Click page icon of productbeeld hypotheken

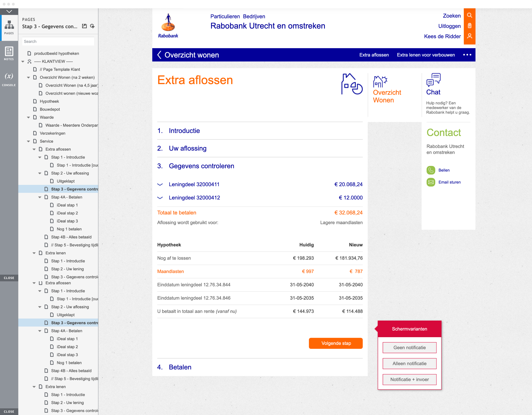point(30,53)
